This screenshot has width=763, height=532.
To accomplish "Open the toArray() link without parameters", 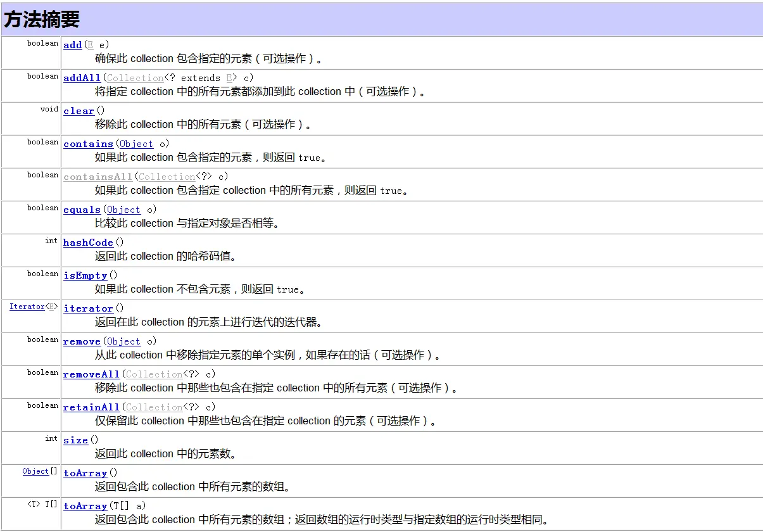I will pyautogui.click(x=85, y=473).
